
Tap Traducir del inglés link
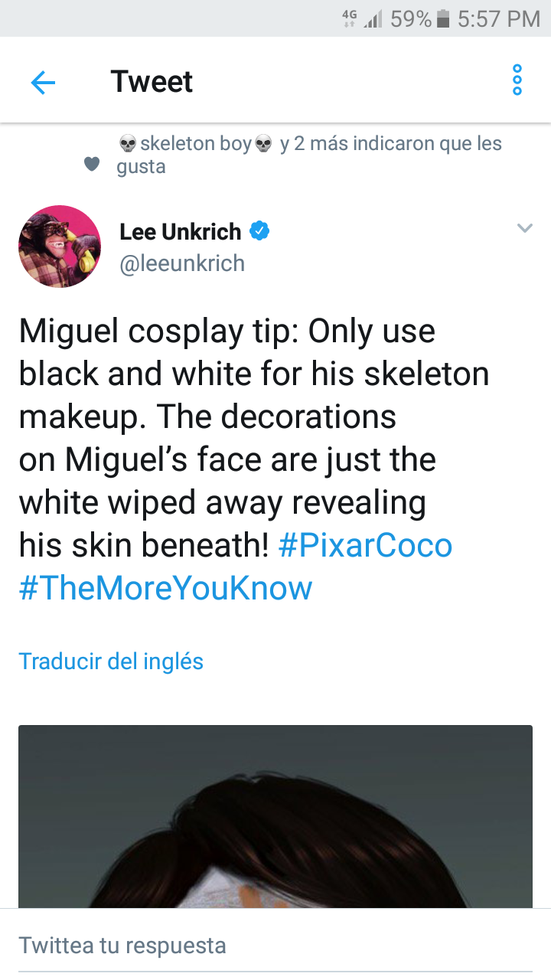click(111, 661)
